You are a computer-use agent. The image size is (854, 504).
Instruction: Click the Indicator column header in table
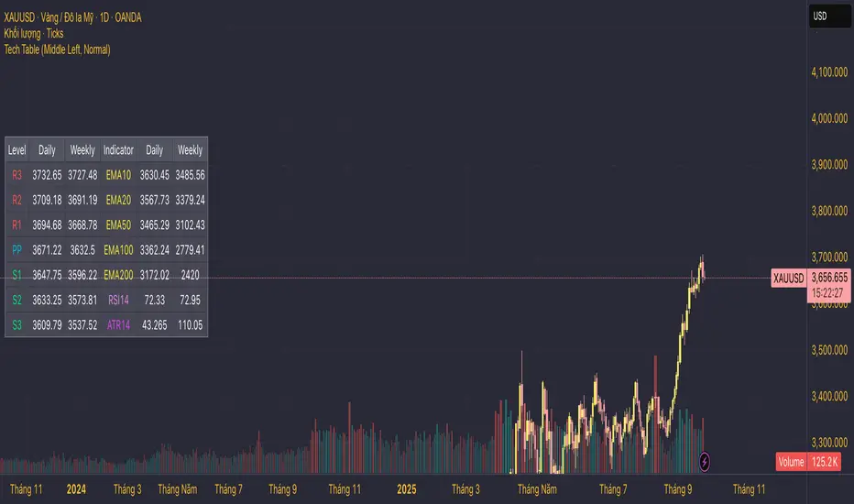point(118,149)
